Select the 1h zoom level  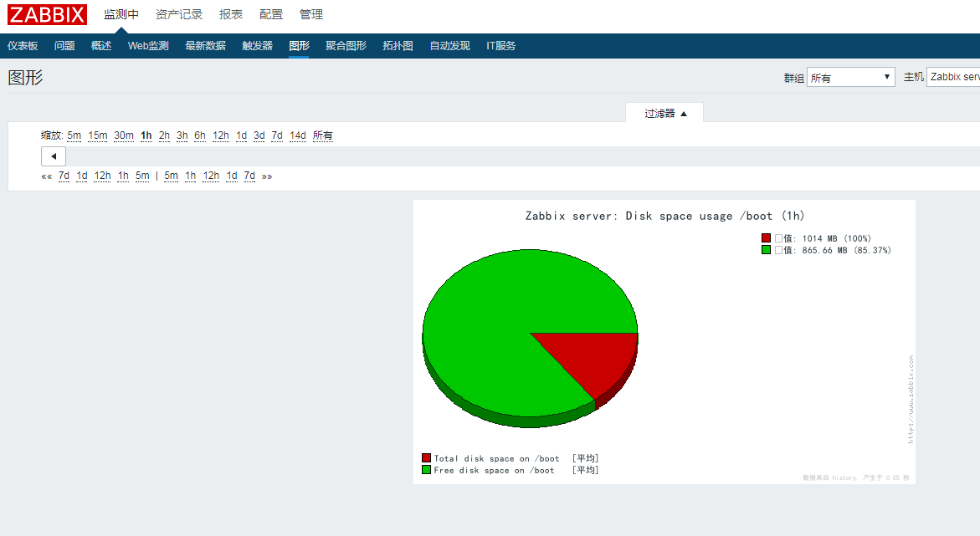[x=146, y=135]
